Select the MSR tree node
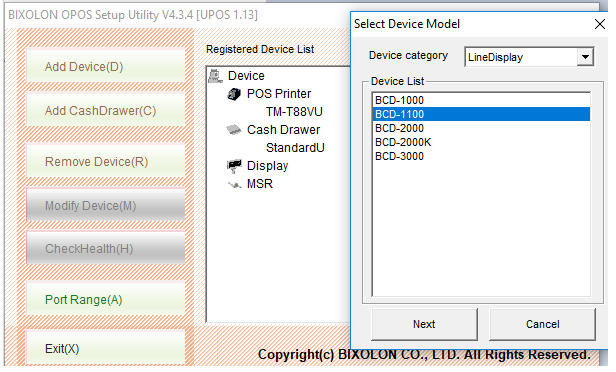The width and height of the screenshot is (616, 372). pyautogui.click(x=260, y=184)
